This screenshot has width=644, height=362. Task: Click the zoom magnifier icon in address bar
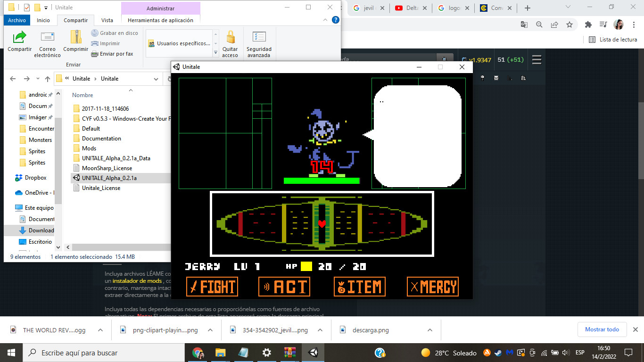(x=539, y=25)
